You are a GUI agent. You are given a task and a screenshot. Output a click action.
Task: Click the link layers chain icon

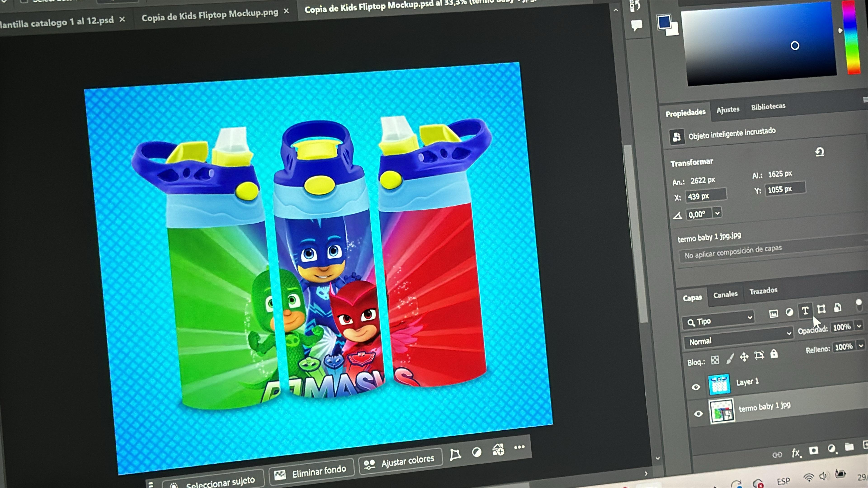[x=777, y=455]
